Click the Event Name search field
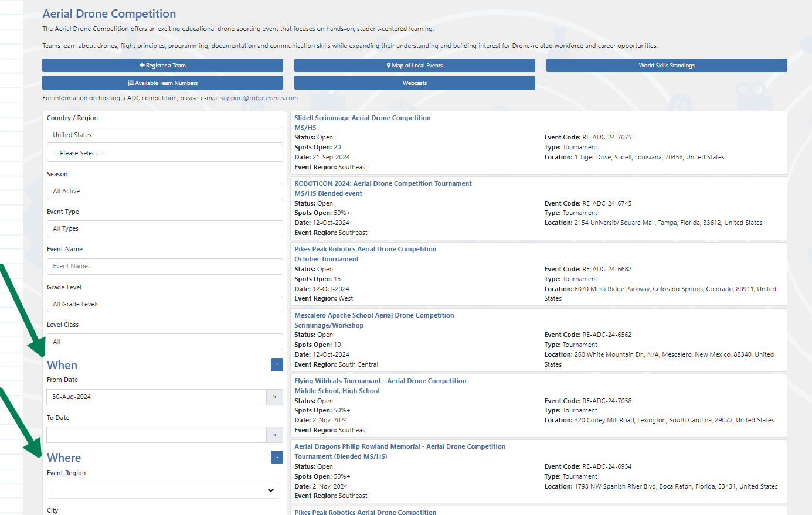The width and height of the screenshot is (812, 515). click(x=165, y=266)
